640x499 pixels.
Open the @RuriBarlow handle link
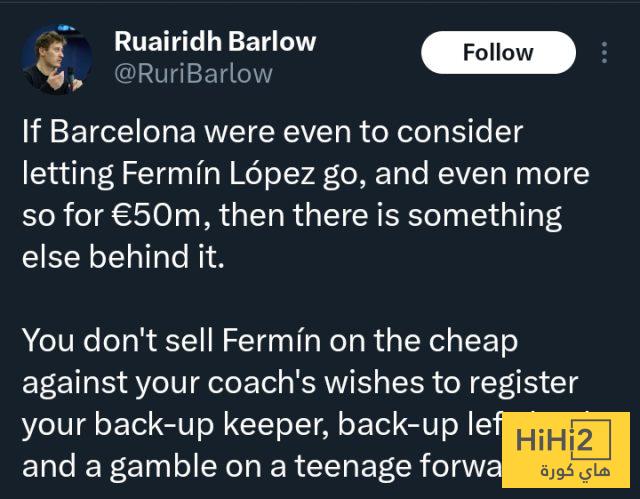click(x=193, y=73)
